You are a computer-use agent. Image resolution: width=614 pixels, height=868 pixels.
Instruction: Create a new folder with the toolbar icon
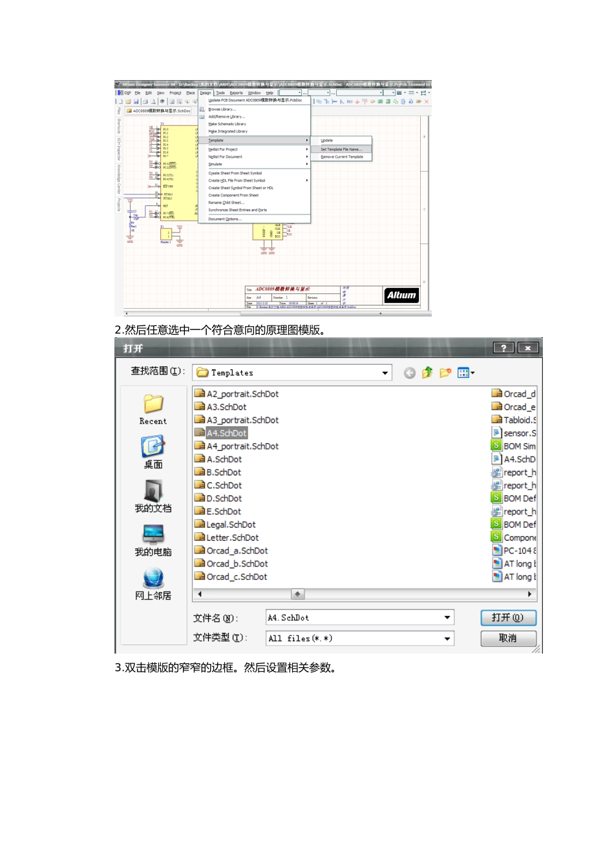(445, 373)
